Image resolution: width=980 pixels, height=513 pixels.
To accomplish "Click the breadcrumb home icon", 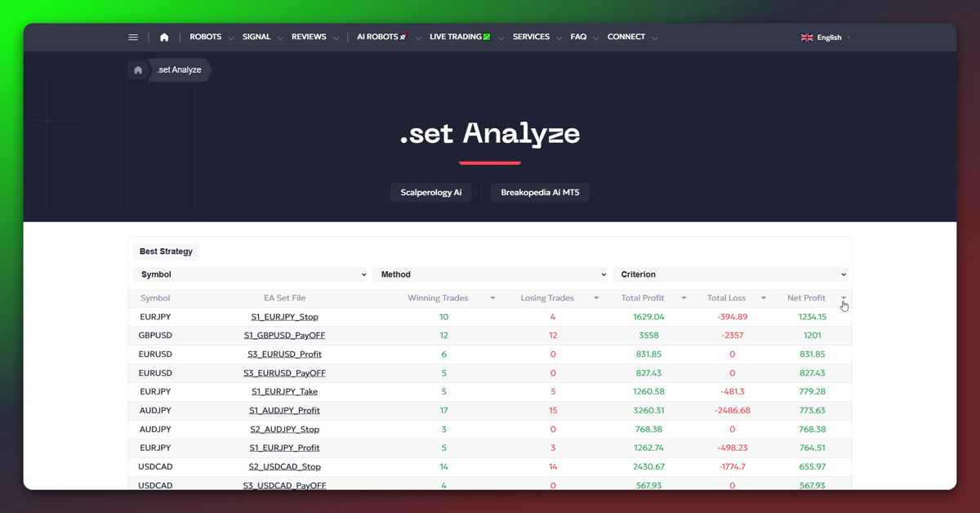I will (138, 70).
